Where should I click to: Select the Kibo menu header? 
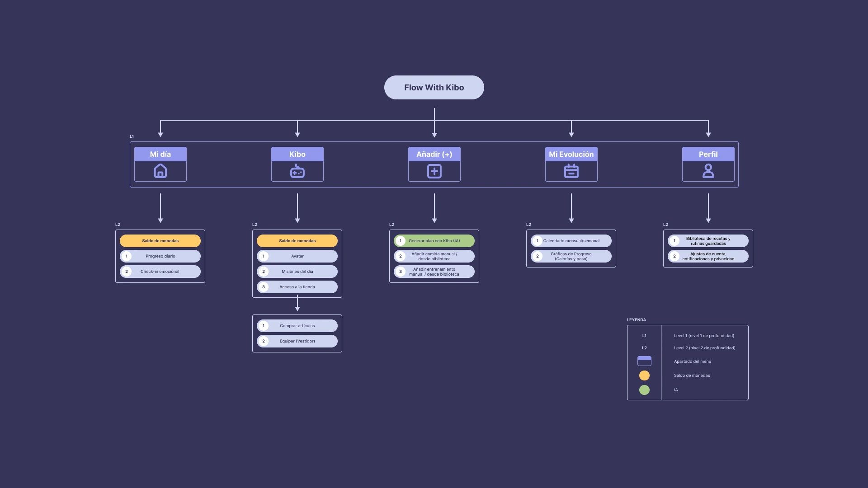297,154
